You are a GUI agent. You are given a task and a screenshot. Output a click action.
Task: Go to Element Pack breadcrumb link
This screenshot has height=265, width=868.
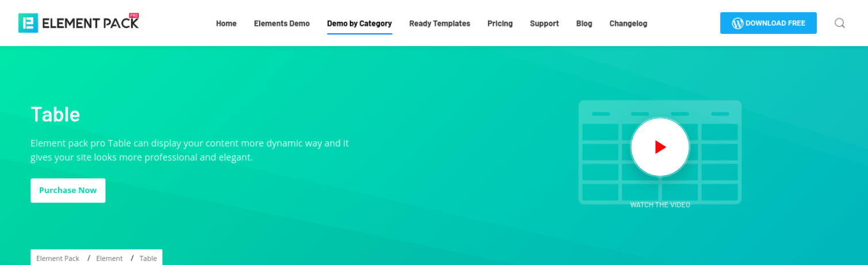(x=58, y=258)
